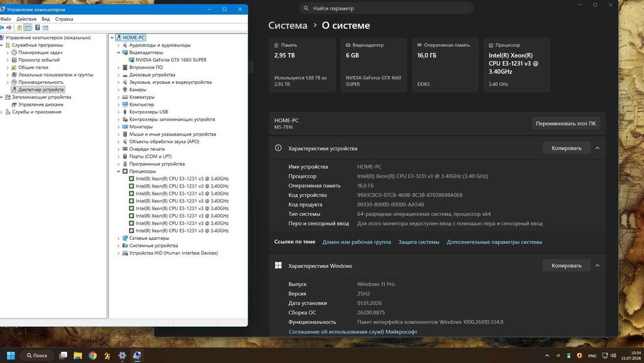This screenshot has width=644, height=363.
Task: Select Просмотр событий in the console tree
Action: tap(39, 60)
